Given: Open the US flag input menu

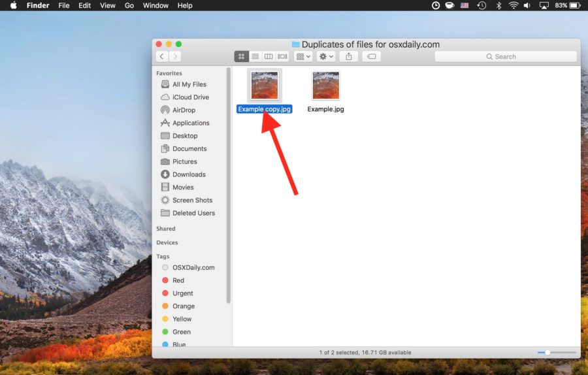Looking at the screenshot, I should click(465, 5).
